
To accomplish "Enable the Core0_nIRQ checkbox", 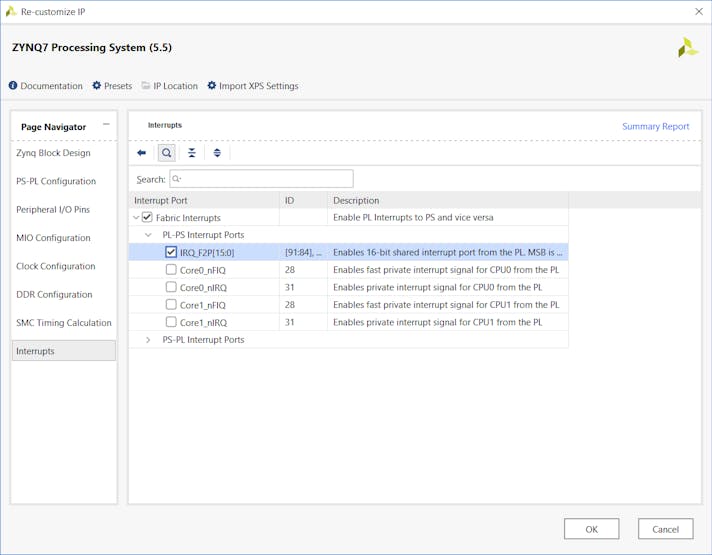I will 171,287.
